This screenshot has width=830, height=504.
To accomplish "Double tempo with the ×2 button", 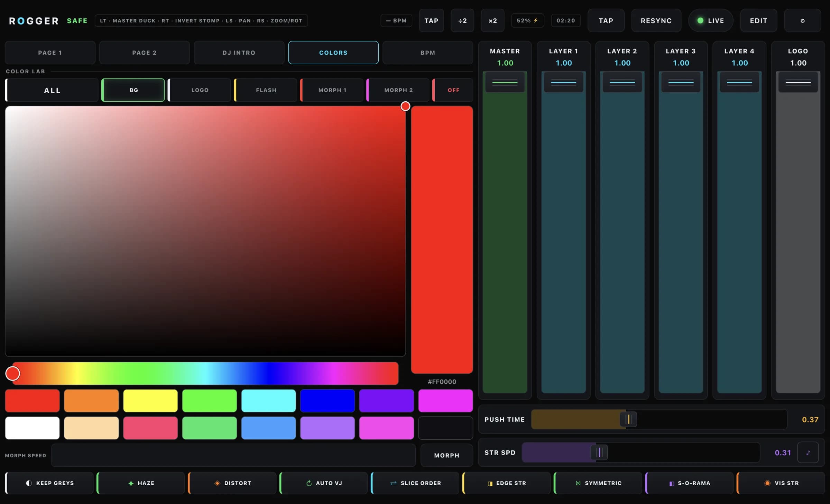I will click(x=492, y=21).
